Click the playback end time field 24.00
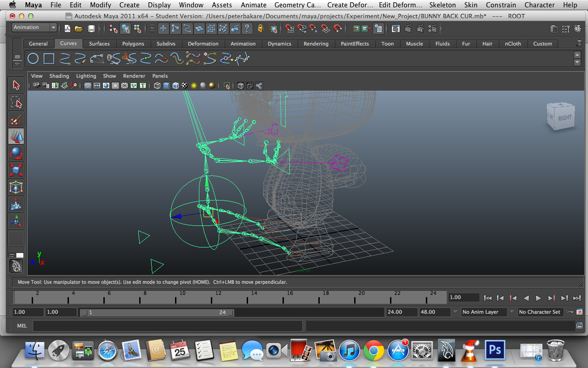The image size is (588, 368). click(x=401, y=312)
